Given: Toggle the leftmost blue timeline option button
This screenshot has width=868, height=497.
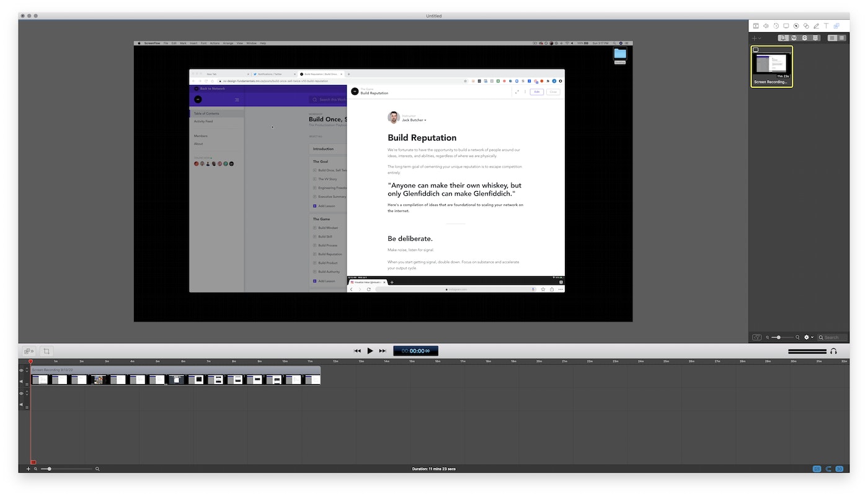Looking at the screenshot, I should click(817, 469).
